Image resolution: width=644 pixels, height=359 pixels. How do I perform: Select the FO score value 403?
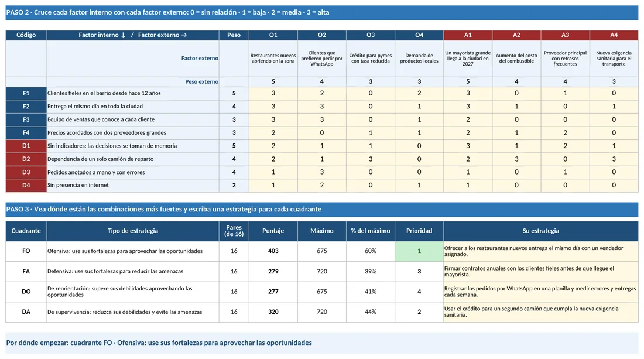pyautogui.click(x=273, y=251)
